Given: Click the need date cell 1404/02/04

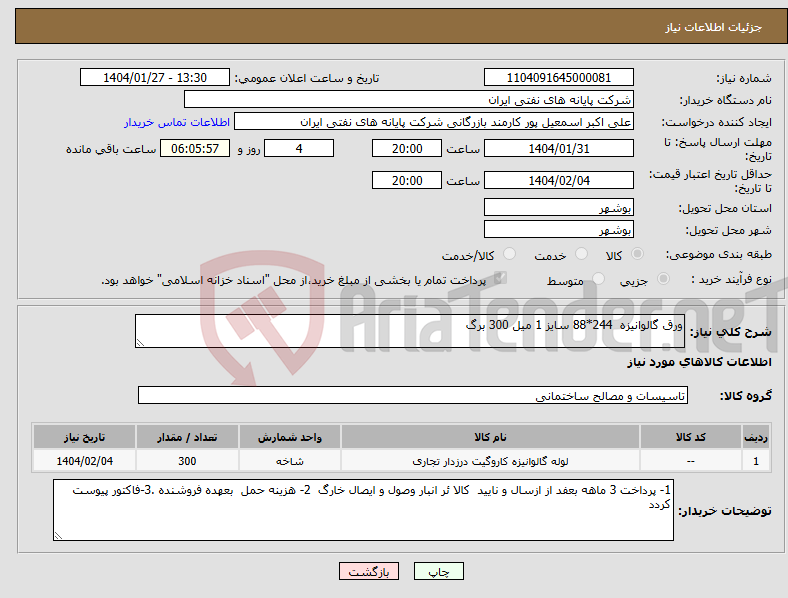Looking at the screenshot, I should pyautogui.click(x=84, y=461).
